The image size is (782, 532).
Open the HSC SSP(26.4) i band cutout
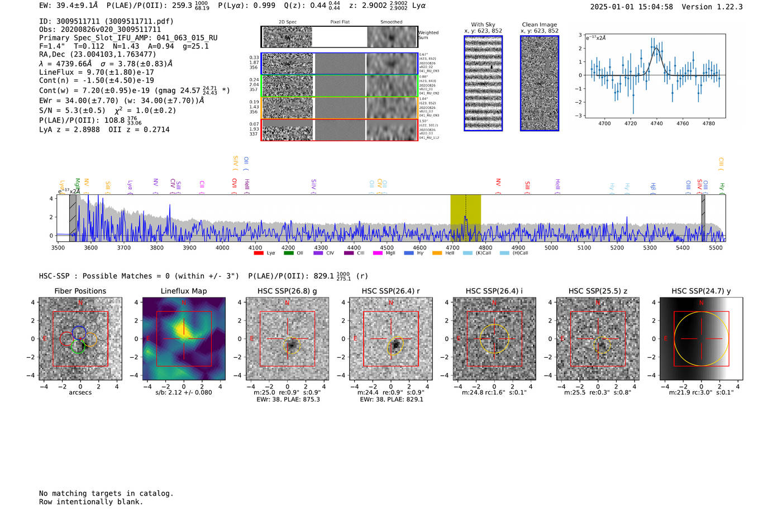494,339
